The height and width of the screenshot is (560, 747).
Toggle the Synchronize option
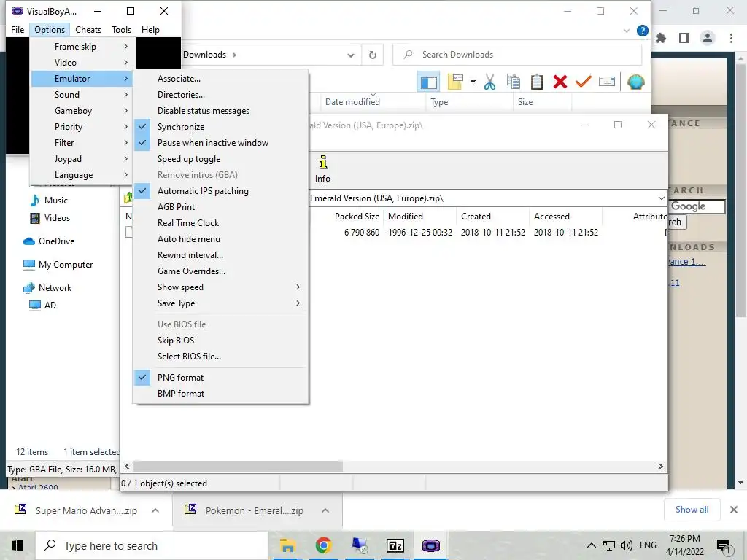click(220, 127)
